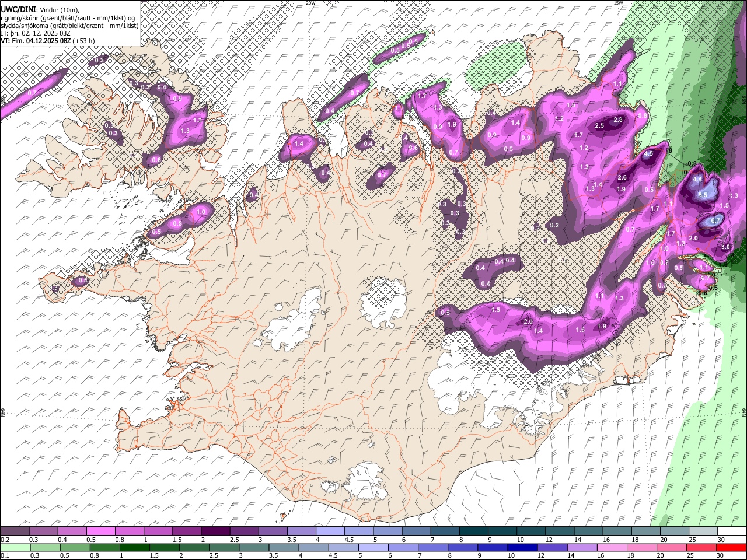Image resolution: width=747 pixels, height=560 pixels.
Task: Click the '15W' longitude label
Action: pyautogui.click(x=618, y=3)
